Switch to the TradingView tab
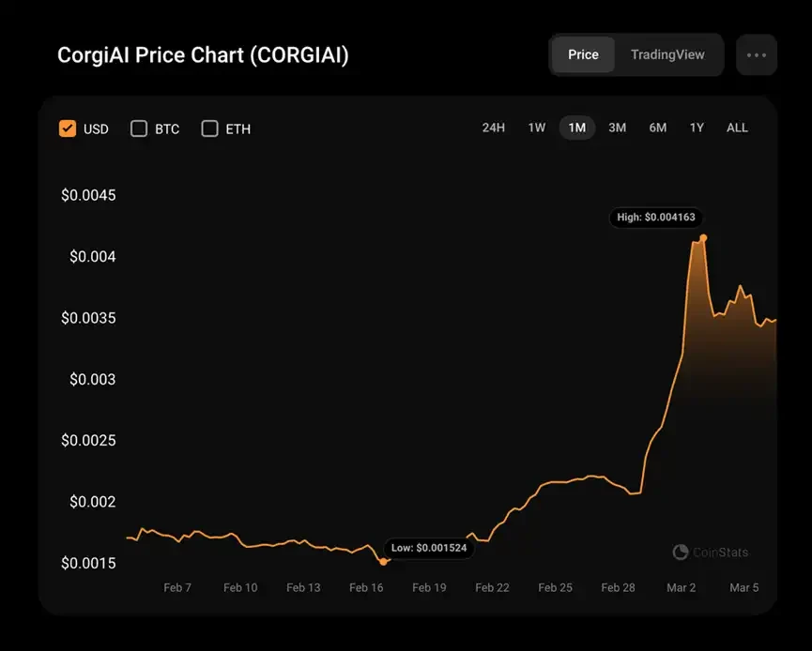 (x=667, y=54)
